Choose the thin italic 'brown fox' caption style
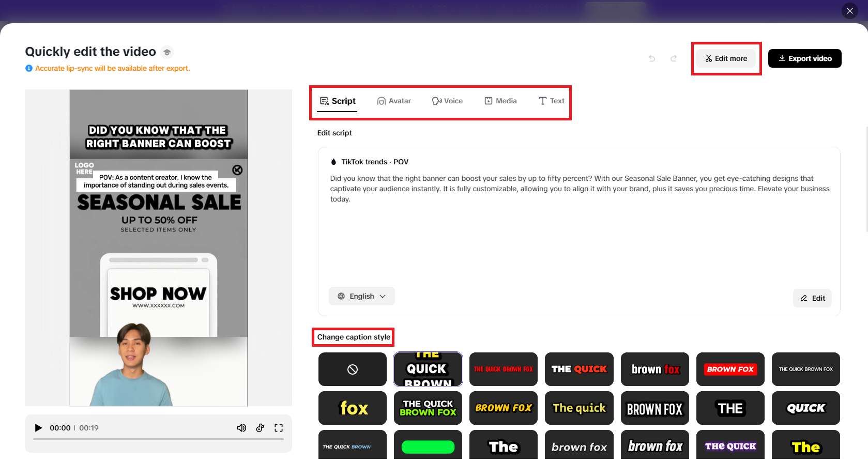Screen dimensions: 868x463 pos(579,445)
